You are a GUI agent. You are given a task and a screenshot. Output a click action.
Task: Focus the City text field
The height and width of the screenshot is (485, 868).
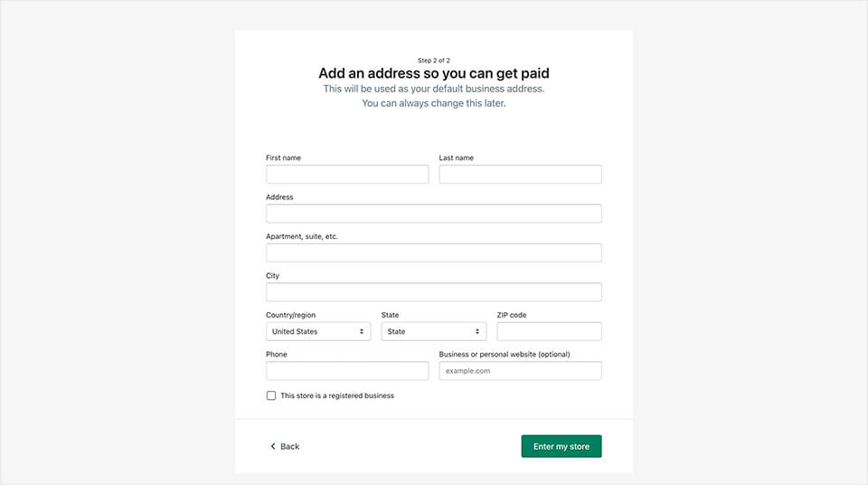click(433, 292)
